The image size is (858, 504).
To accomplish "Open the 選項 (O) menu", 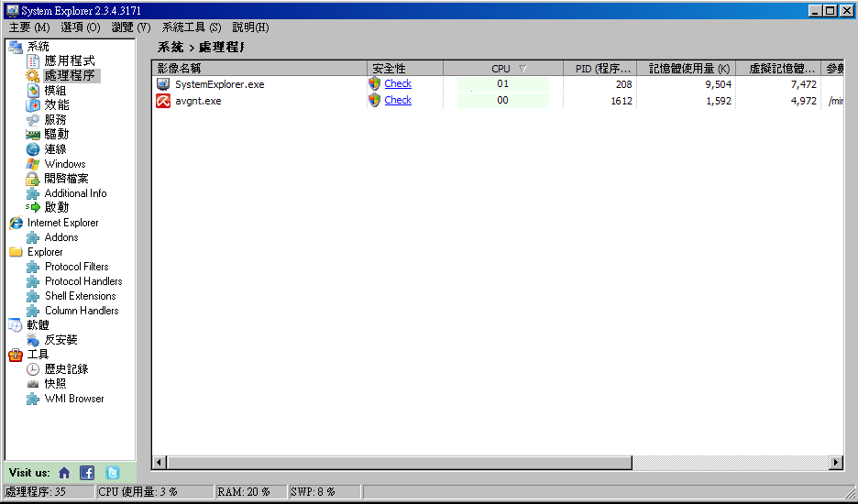I will [81, 27].
